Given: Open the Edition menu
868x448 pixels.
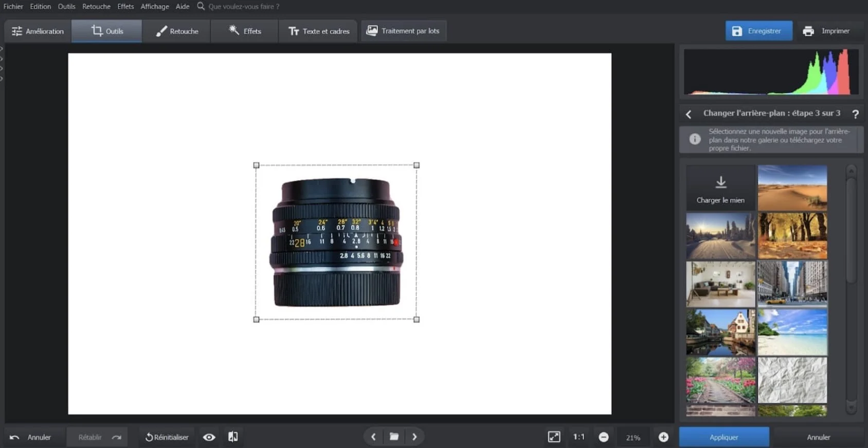Looking at the screenshot, I should click(41, 7).
